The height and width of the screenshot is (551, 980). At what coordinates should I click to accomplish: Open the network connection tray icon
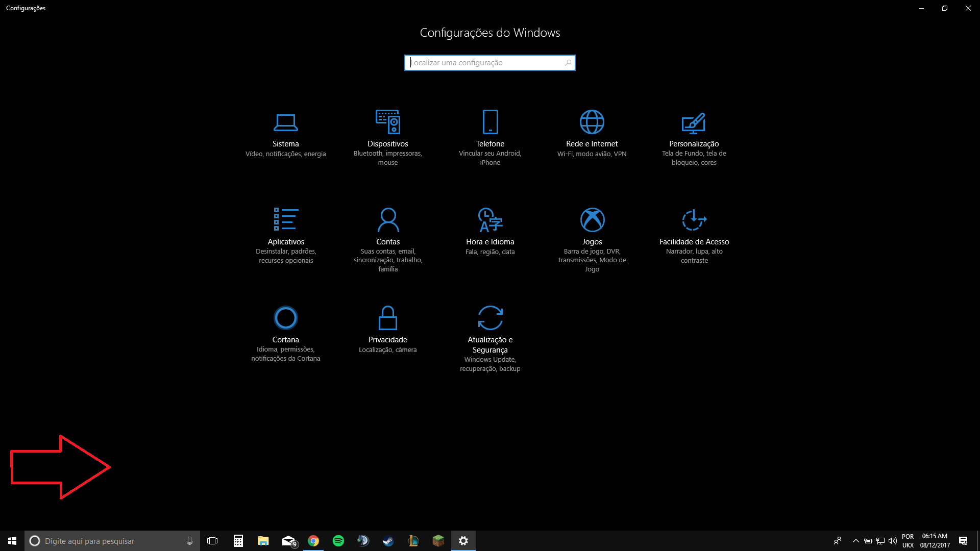click(x=880, y=541)
